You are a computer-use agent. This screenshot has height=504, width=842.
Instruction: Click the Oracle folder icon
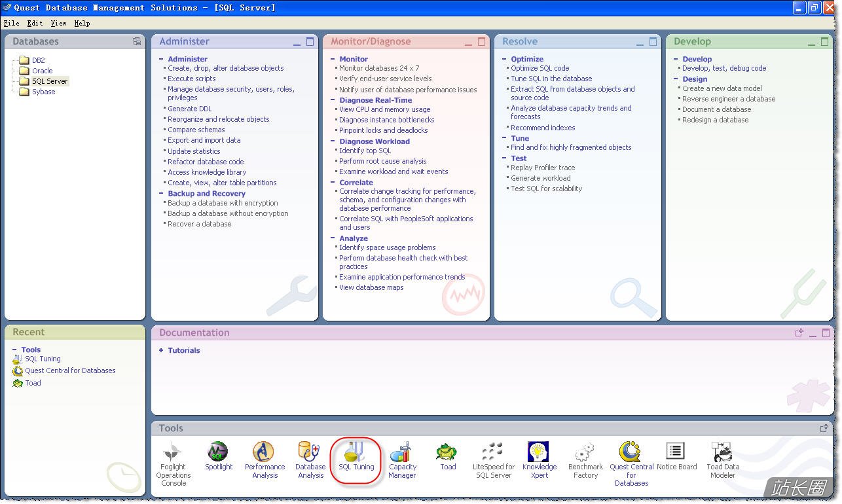pyautogui.click(x=24, y=71)
